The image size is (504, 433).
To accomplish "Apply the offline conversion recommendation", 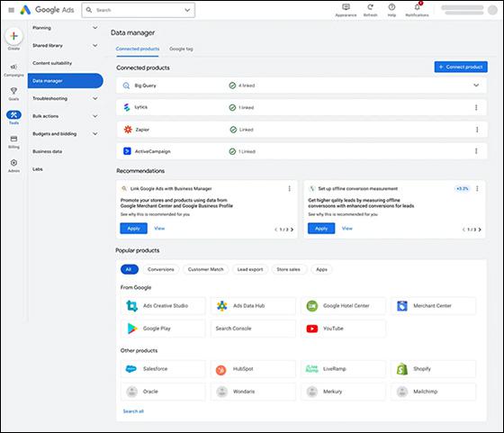I will [321, 229].
